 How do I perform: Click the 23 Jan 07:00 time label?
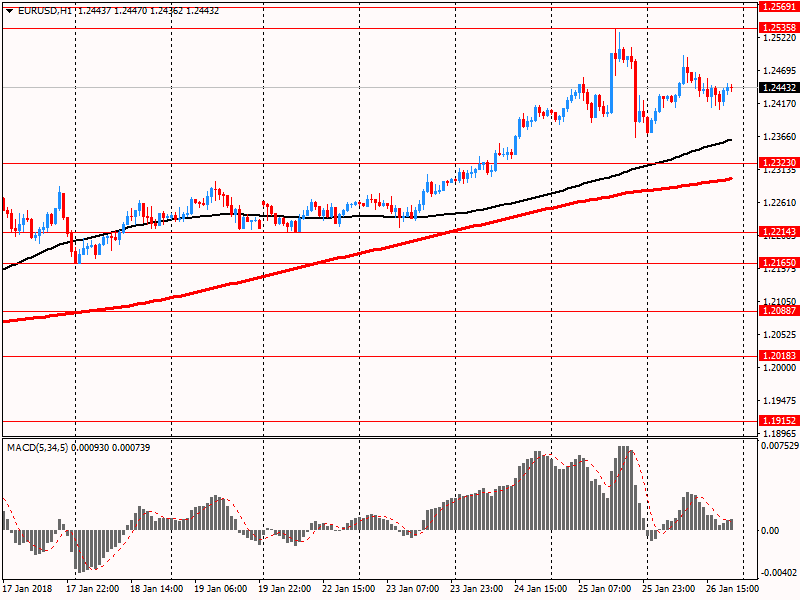[x=412, y=589]
